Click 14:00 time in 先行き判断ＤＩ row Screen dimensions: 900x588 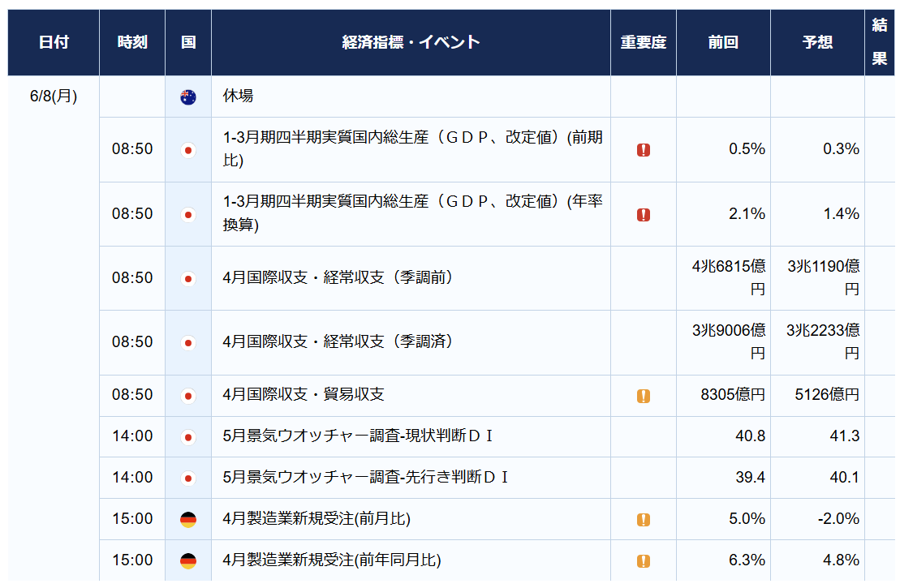(x=132, y=477)
